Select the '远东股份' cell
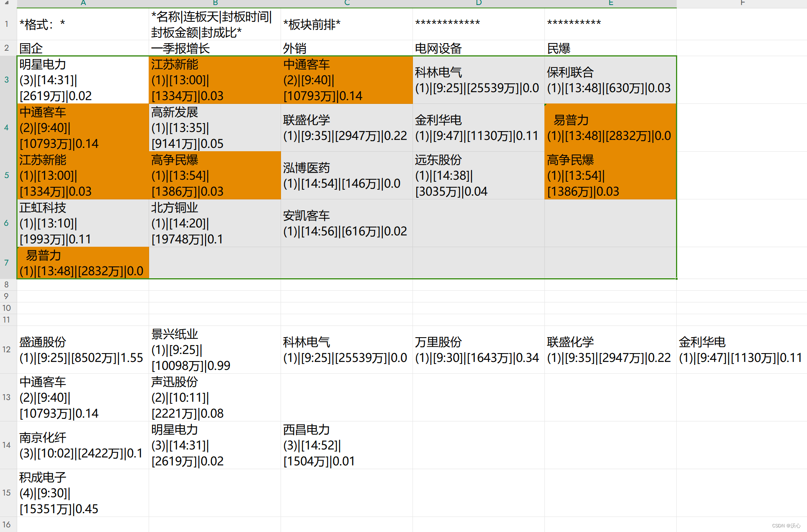This screenshot has height=532, width=807. click(x=479, y=176)
